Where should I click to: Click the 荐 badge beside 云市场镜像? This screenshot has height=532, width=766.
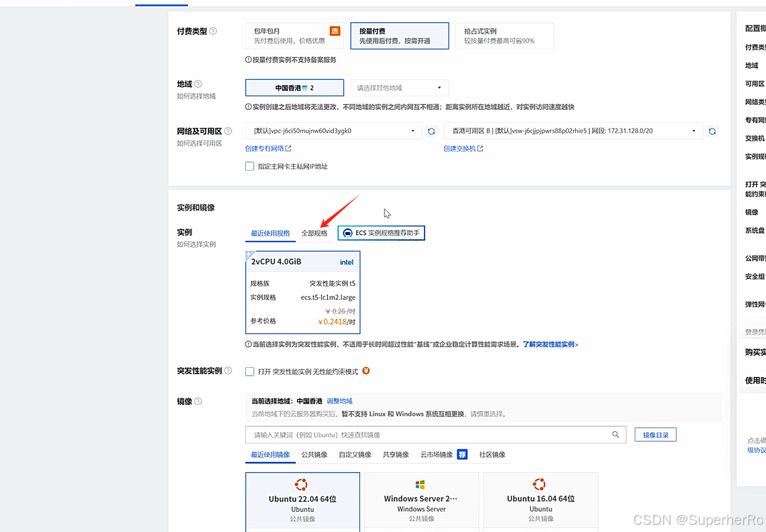tap(462, 454)
